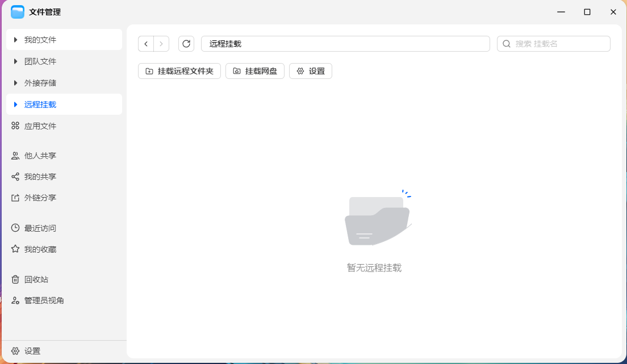Go back with the left arrow
Screen dimensions: 627x364
[146, 44]
